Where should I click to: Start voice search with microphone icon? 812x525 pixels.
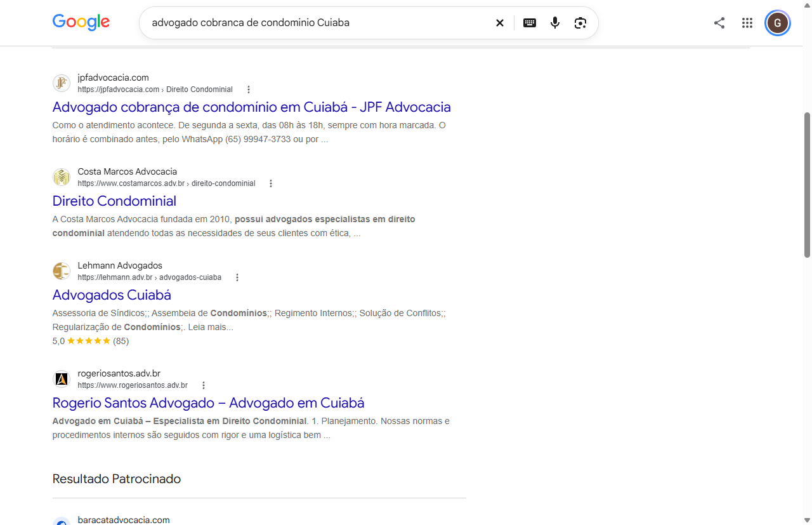click(555, 23)
